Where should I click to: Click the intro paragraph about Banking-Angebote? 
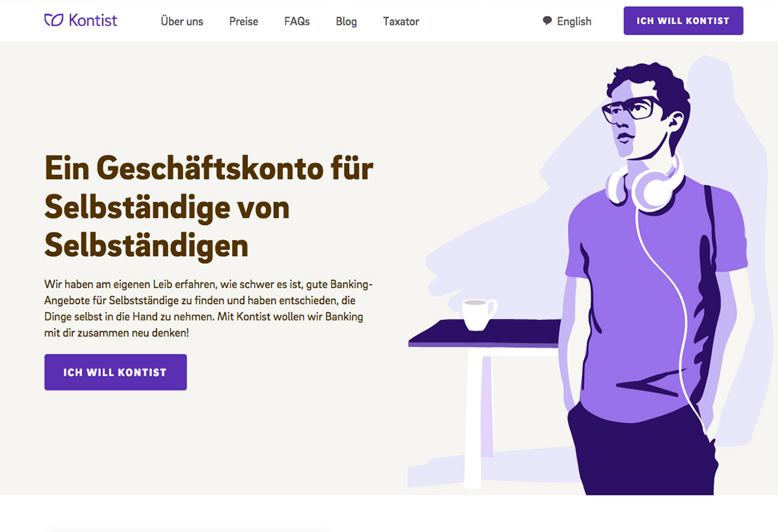(208, 308)
